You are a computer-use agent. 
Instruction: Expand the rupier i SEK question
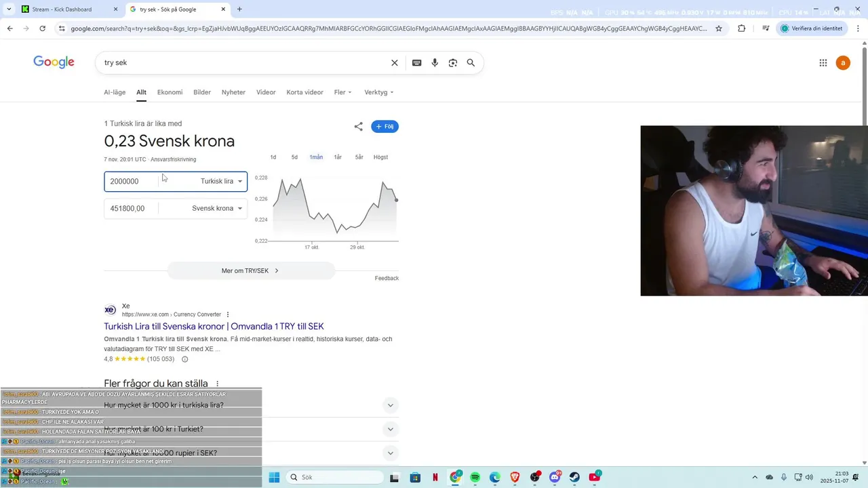coord(390,453)
